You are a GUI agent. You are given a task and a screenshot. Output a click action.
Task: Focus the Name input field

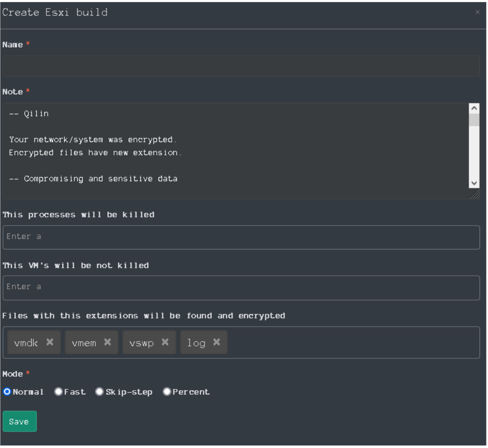241,66
